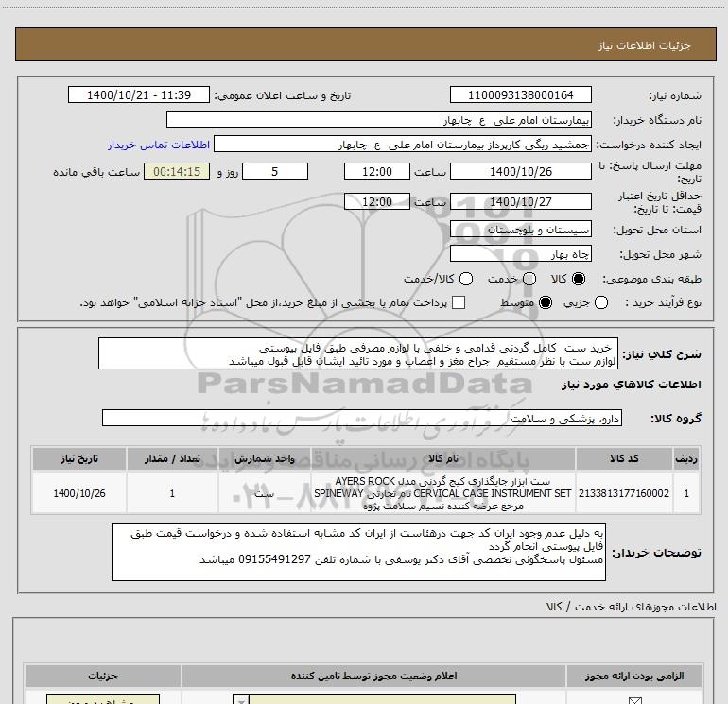Click the response time field 12:00 for 1400/10/26
This screenshot has height=704, width=728.
click(377, 171)
